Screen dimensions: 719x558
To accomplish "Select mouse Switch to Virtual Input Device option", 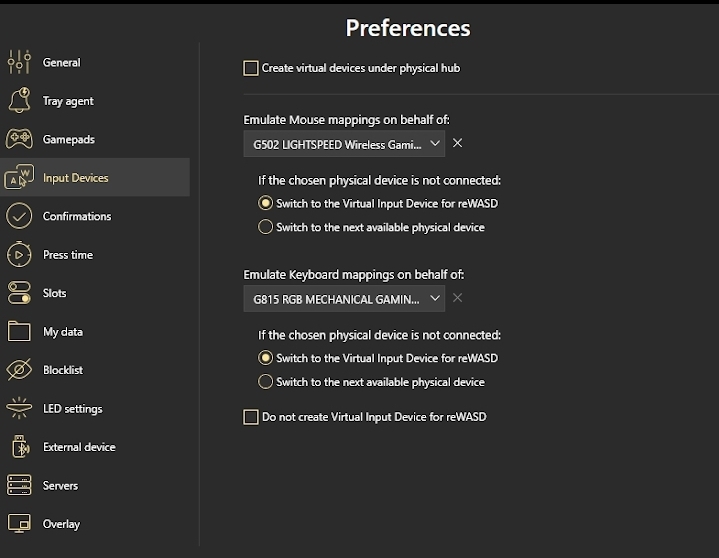I will pyautogui.click(x=265, y=203).
